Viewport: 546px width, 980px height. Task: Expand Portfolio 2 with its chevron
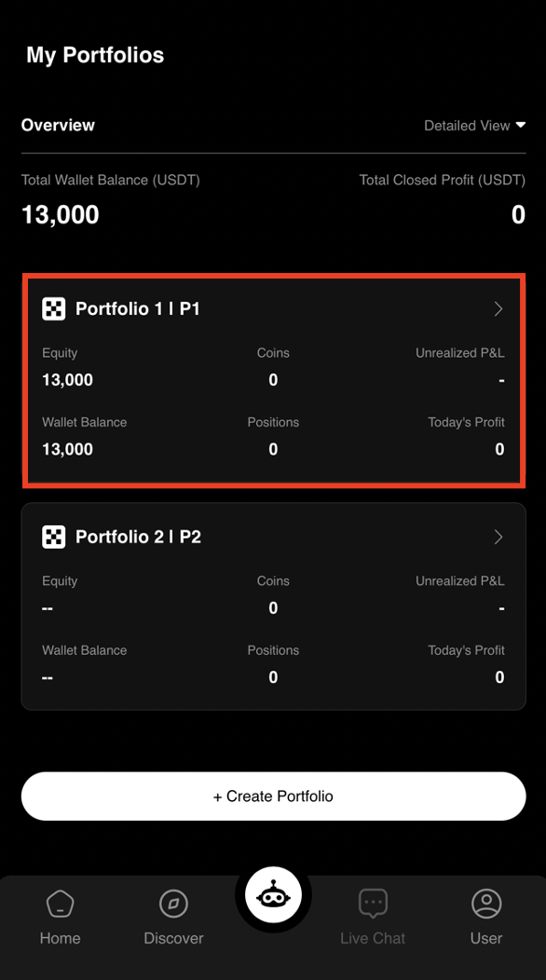(x=497, y=537)
